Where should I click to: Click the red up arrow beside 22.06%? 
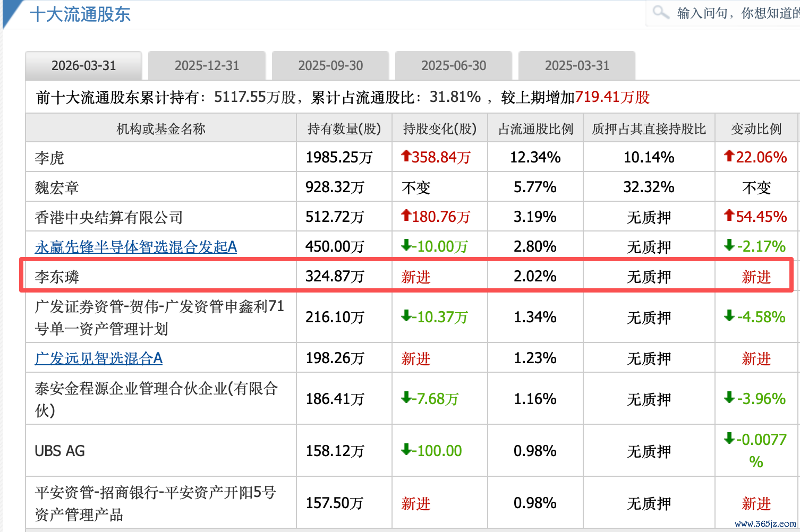click(729, 156)
